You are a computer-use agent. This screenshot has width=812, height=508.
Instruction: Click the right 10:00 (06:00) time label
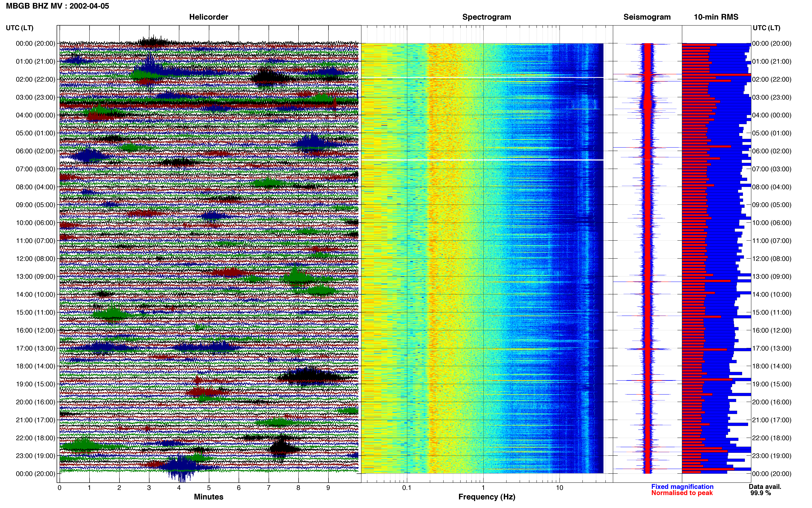click(x=772, y=223)
